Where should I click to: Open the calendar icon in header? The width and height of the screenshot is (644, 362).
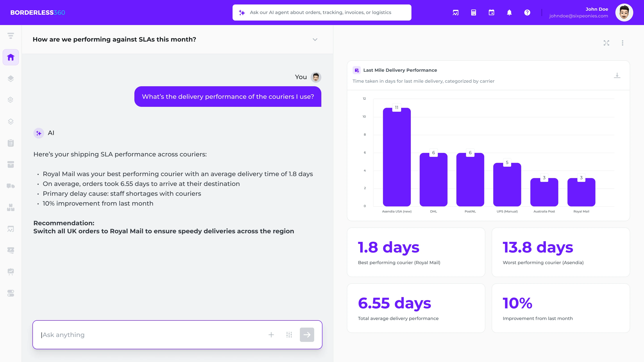491,13
